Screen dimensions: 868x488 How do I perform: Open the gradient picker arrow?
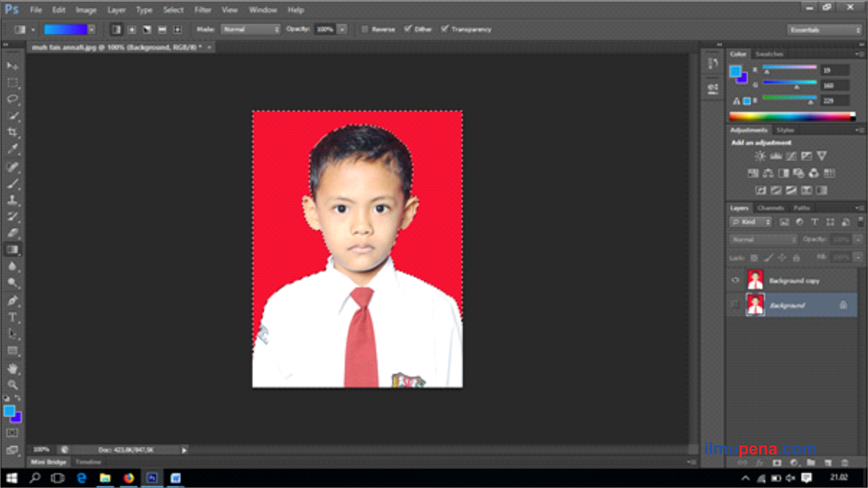92,29
